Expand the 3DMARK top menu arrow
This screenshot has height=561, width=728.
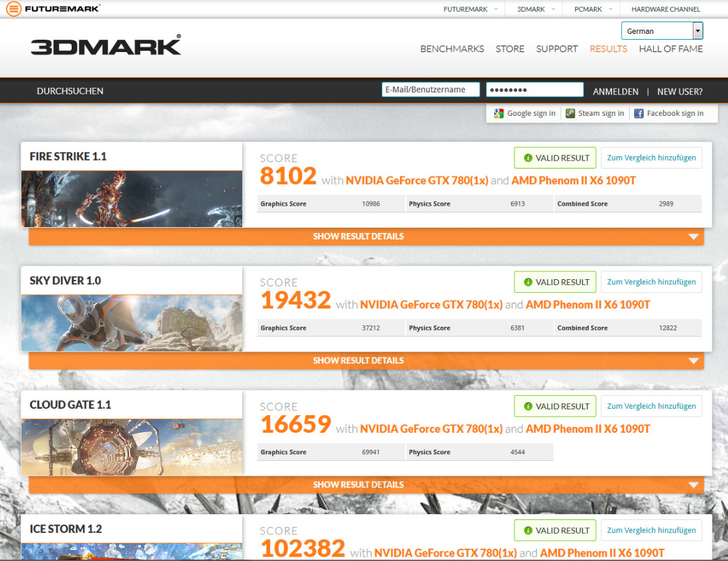coord(553,9)
